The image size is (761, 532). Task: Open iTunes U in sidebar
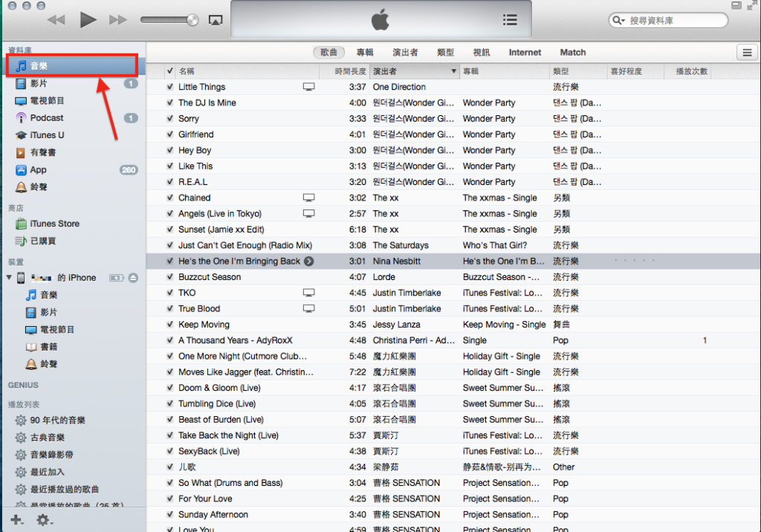pos(72,135)
